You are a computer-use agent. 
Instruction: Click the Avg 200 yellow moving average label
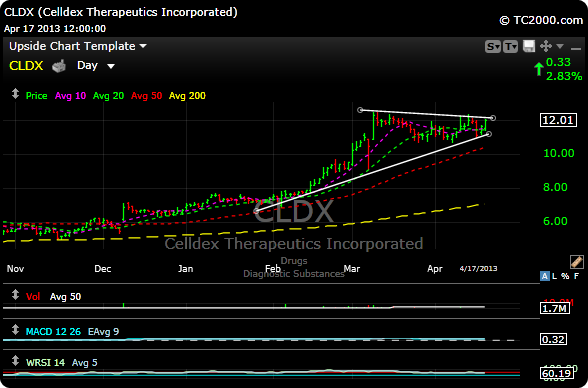[187, 96]
